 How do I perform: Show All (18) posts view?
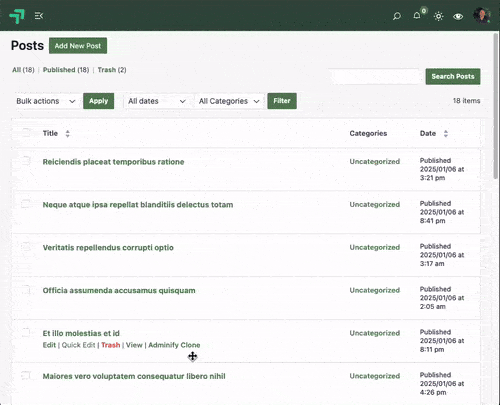tap(23, 70)
